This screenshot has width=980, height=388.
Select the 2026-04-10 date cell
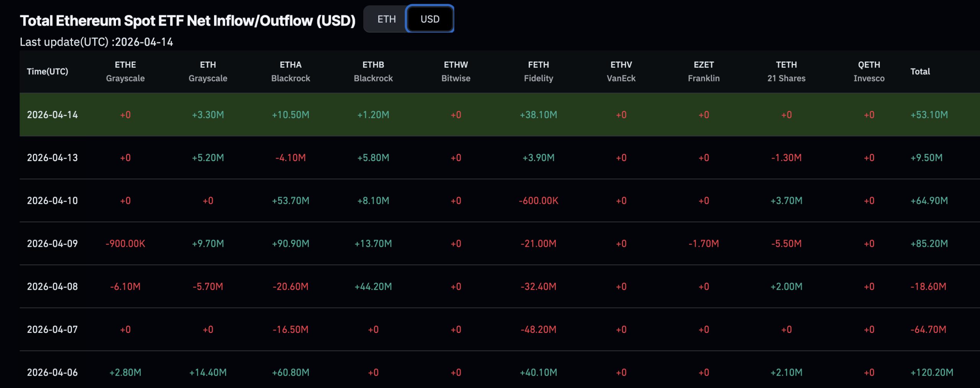52,200
